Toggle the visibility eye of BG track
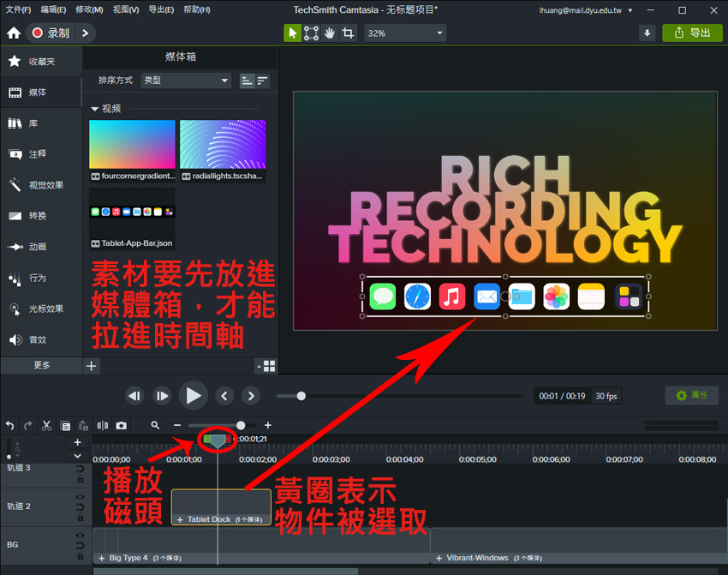The image size is (728, 575). click(x=80, y=534)
